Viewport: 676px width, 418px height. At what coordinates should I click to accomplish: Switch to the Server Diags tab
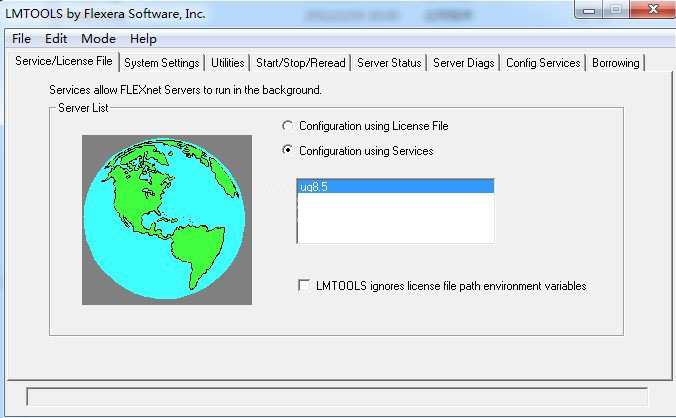463,63
